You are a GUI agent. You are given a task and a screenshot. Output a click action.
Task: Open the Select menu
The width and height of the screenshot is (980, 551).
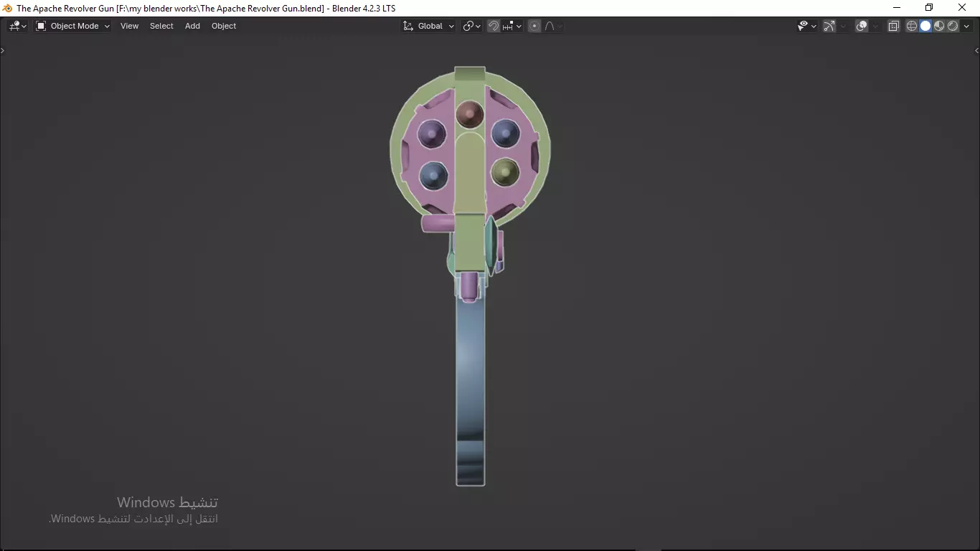pyautogui.click(x=161, y=26)
